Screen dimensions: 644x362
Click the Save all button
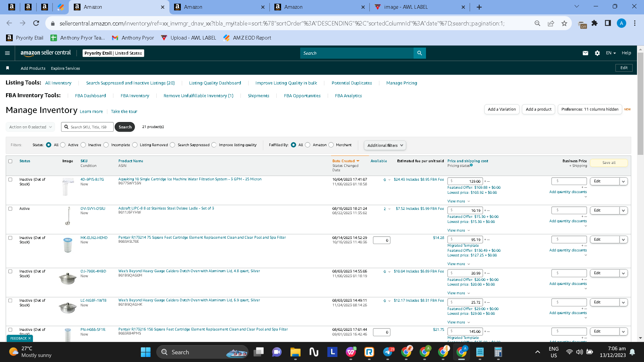pos(609,163)
